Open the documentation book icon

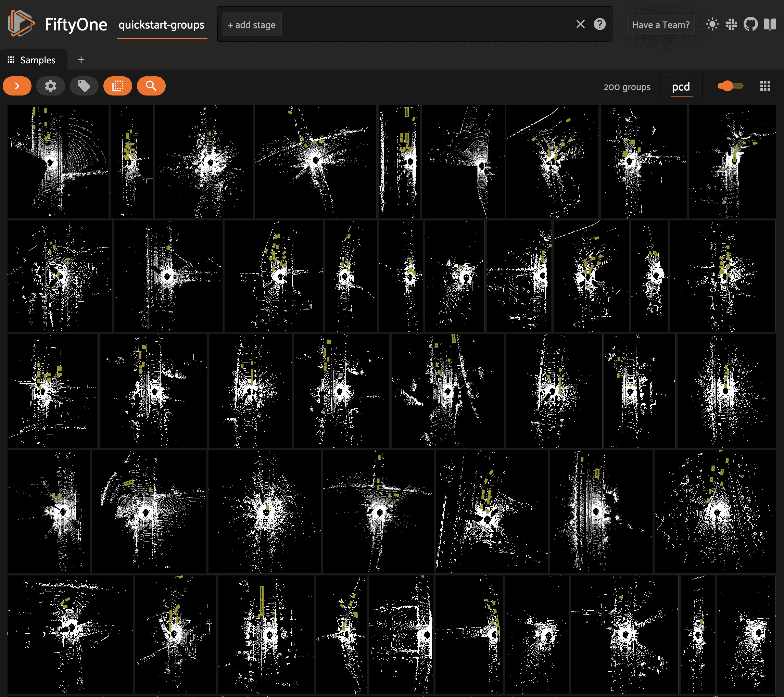point(769,25)
